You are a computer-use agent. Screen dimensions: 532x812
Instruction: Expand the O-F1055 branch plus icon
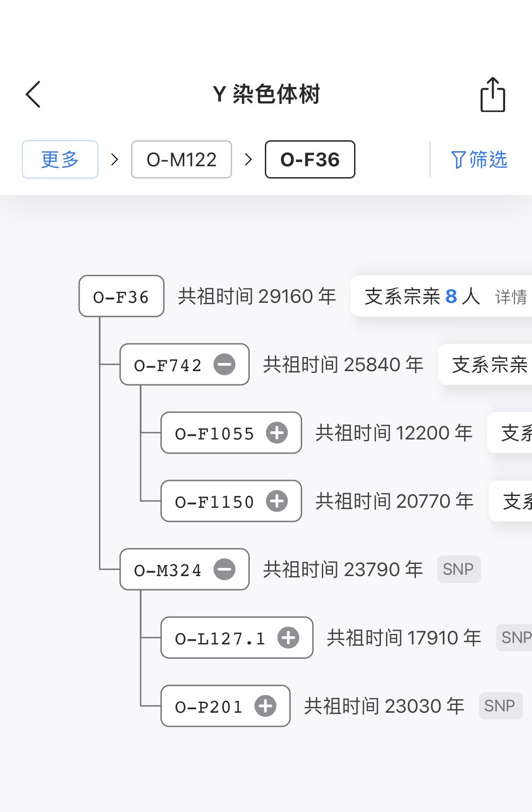click(x=277, y=433)
